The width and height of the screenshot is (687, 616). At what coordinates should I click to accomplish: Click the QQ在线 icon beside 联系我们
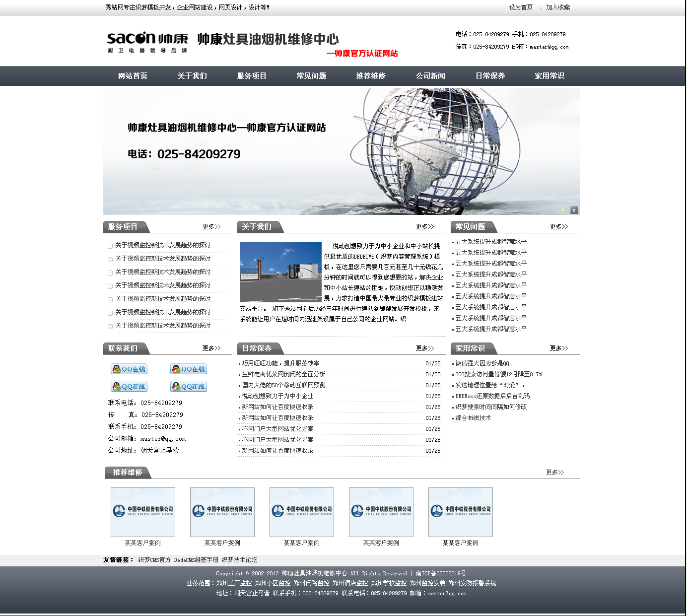[x=129, y=369]
